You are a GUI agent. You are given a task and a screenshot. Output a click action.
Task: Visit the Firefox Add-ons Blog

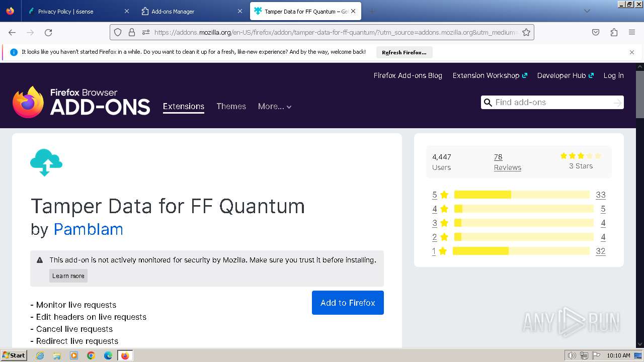click(x=408, y=75)
